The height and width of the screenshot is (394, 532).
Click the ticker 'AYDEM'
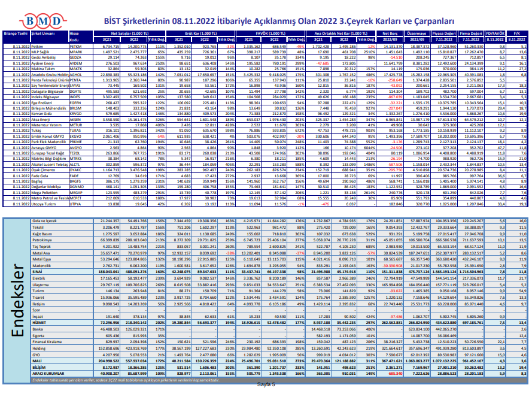75,63
